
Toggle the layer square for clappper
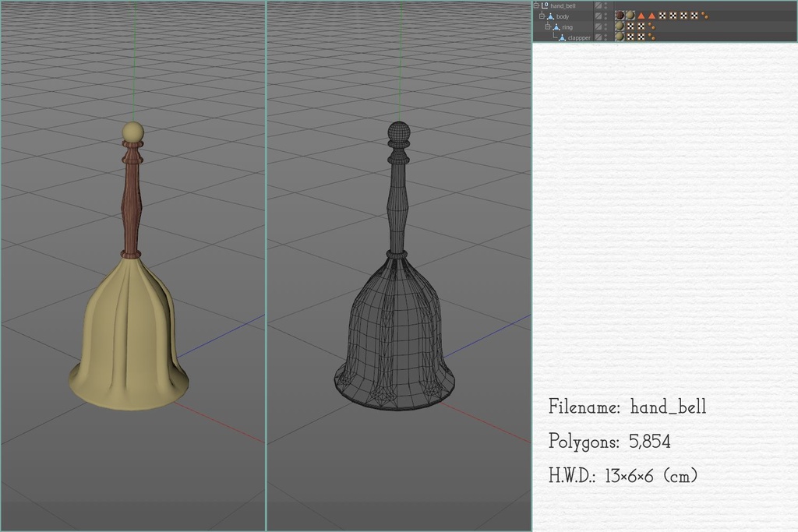(598, 37)
